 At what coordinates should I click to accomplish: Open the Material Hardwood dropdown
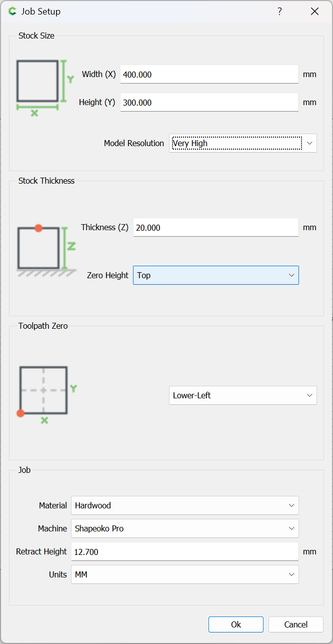185,505
